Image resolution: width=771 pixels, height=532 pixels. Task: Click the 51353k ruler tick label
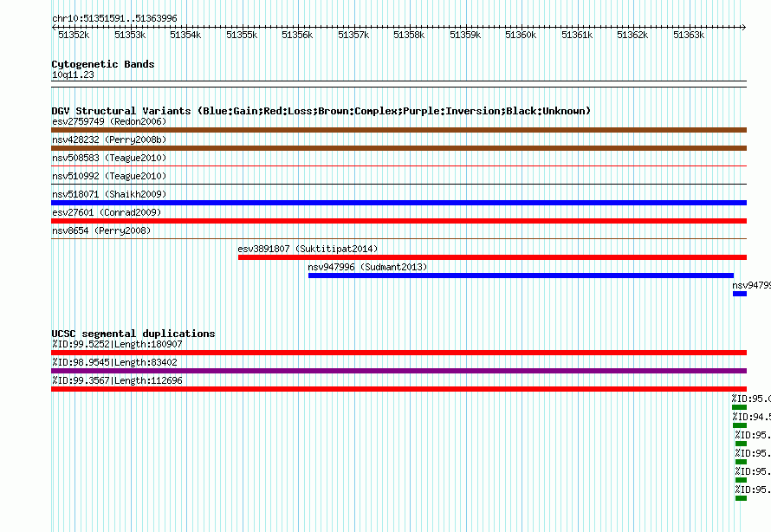pos(130,35)
